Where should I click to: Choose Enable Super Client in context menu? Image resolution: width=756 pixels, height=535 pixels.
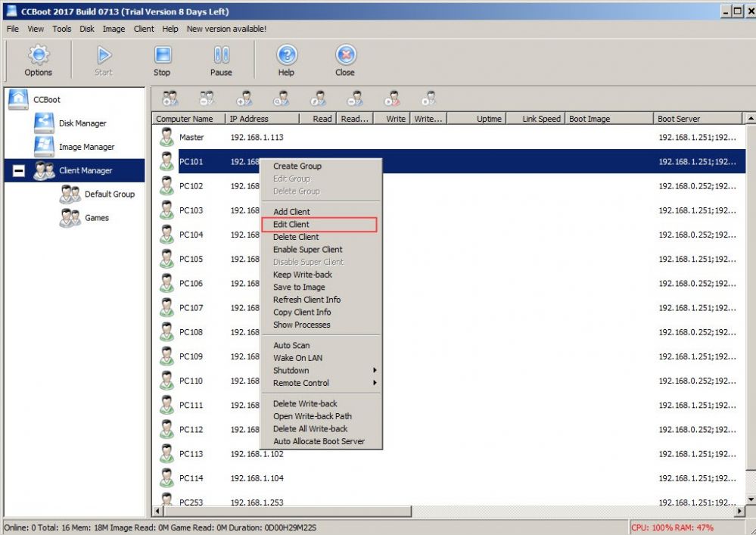[321, 249]
